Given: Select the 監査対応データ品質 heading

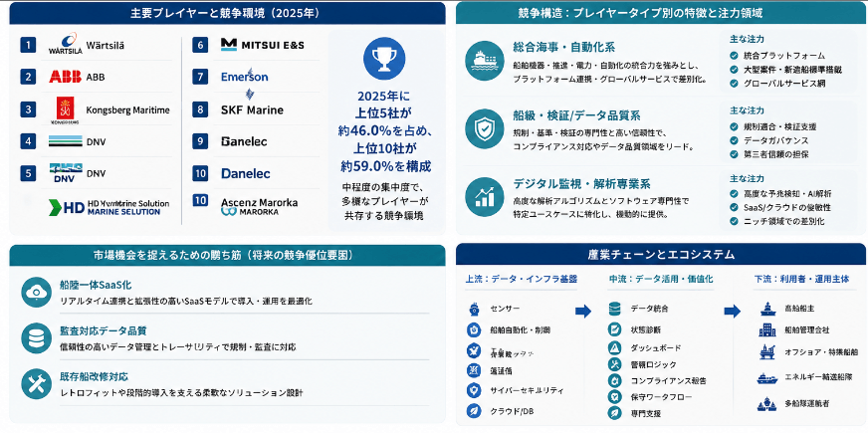Looking at the screenshot, I should click(x=103, y=331).
